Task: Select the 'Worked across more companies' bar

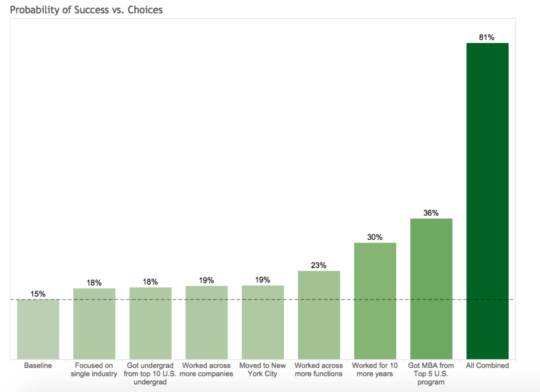Action: click(x=207, y=322)
